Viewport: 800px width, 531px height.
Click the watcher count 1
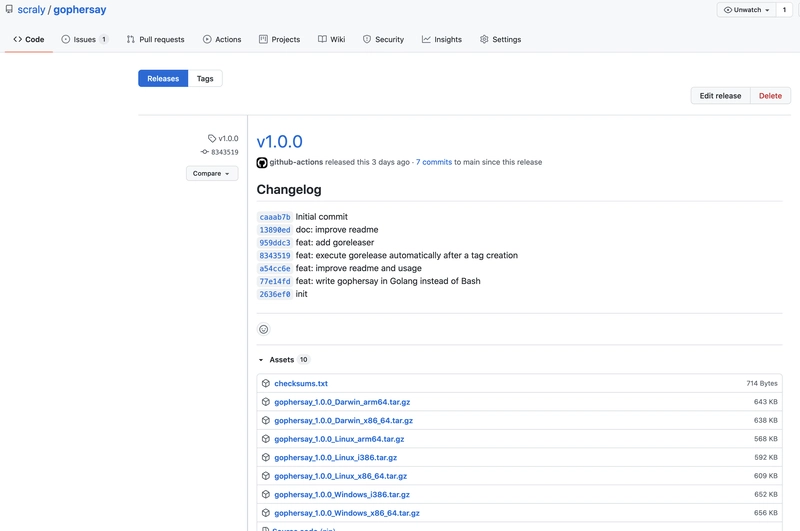tap(784, 10)
